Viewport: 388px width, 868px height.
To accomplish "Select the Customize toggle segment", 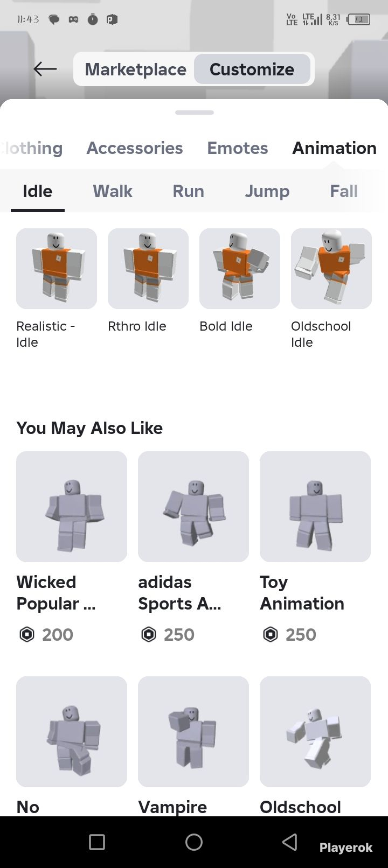I will tap(252, 69).
